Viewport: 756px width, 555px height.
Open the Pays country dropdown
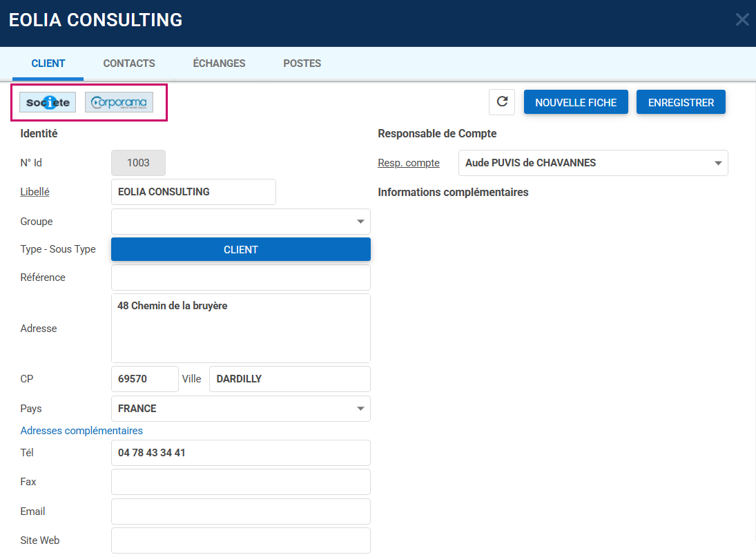click(360, 409)
